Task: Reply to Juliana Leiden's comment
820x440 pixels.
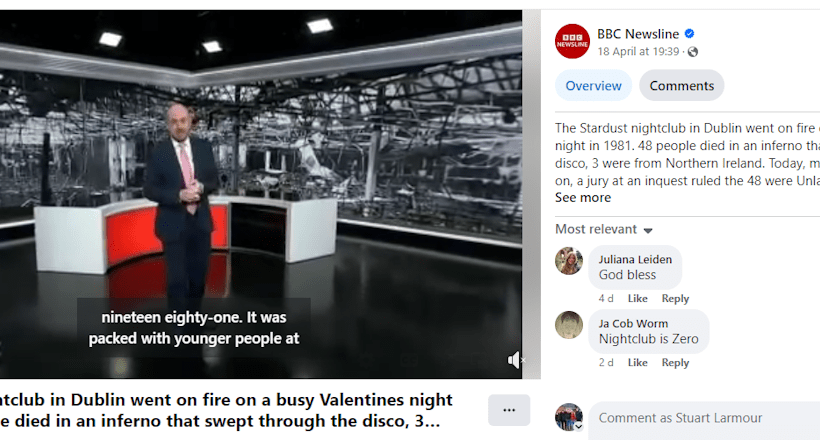Action: [x=675, y=299]
